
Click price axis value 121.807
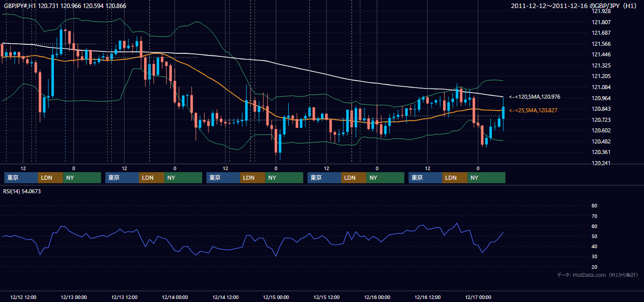601,22
